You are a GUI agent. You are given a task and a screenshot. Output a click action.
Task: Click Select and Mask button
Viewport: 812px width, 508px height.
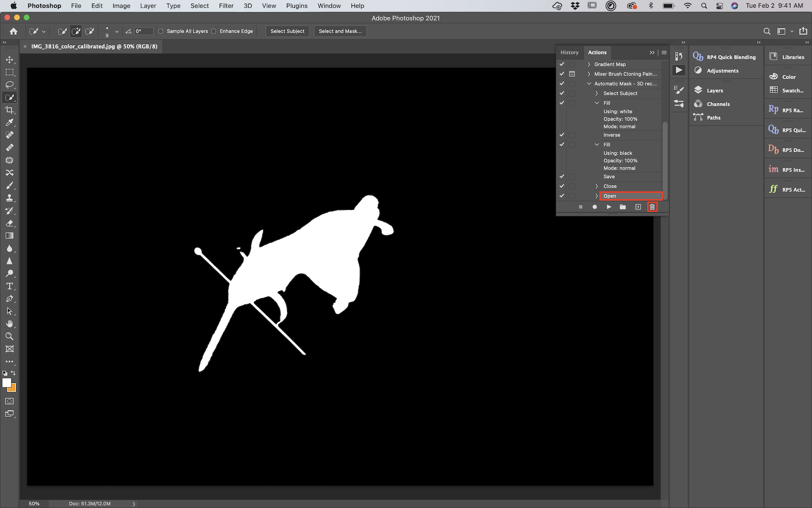click(x=340, y=31)
